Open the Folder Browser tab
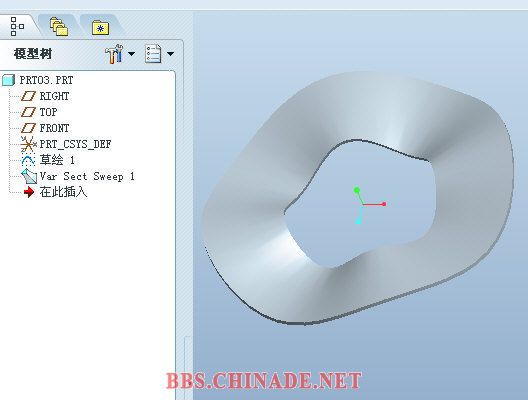Image resolution: width=528 pixels, height=400 pixels. pos(59,27)
